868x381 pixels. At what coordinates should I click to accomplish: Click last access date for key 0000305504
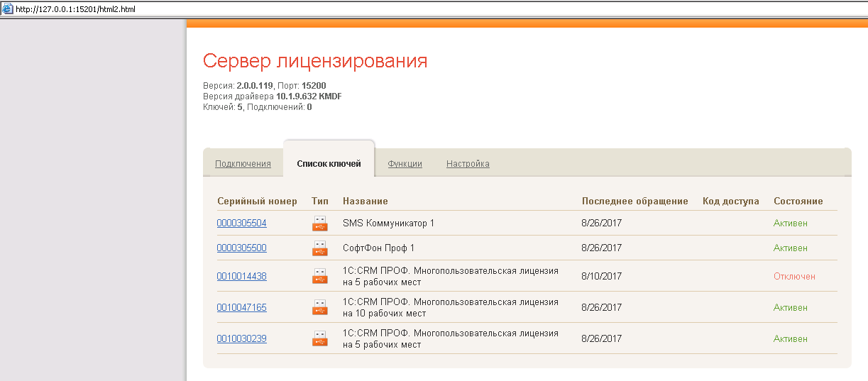[602, 223]
